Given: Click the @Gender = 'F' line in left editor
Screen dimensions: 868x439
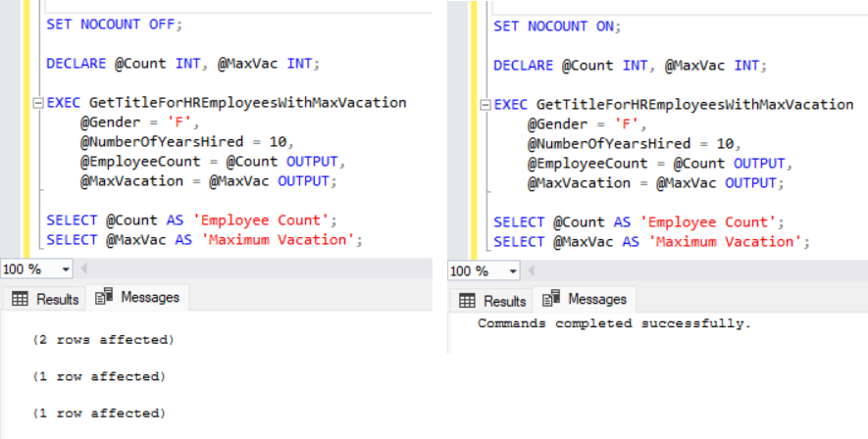Looking at the screenshot, I should pyautogui.click(x=138, y=122).
